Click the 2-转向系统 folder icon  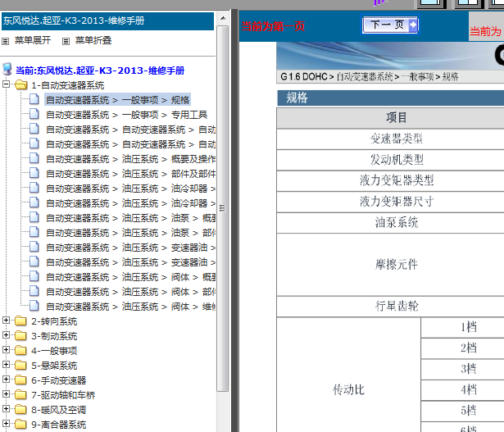(20, 321)
